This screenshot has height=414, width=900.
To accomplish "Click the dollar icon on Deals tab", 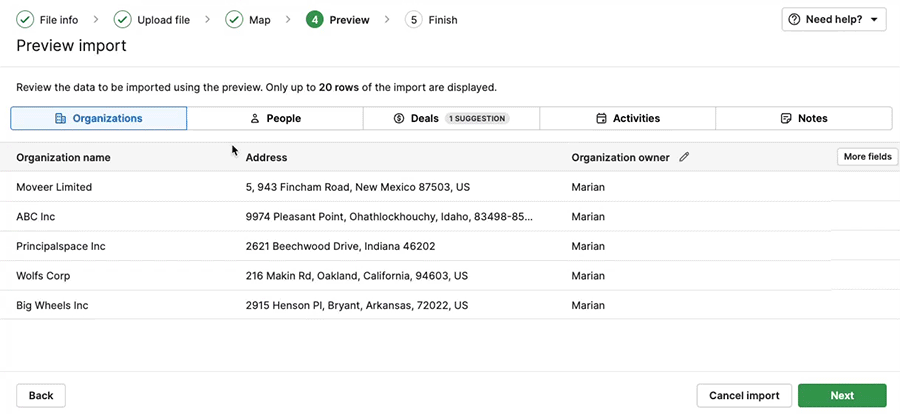I will click(x=399, y=118).
